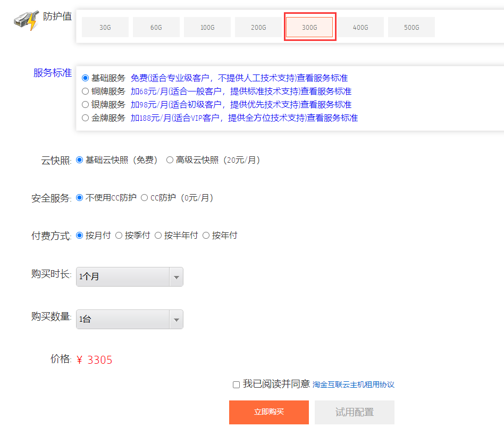The image size is (504, 435).
Task: Choose 按年付 payment method
Action: [x=206, y=235]
